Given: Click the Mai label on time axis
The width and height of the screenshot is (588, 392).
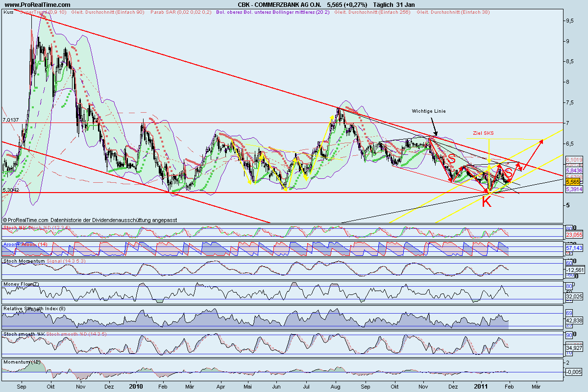Looking at the screenshot, I should [249, 387].
